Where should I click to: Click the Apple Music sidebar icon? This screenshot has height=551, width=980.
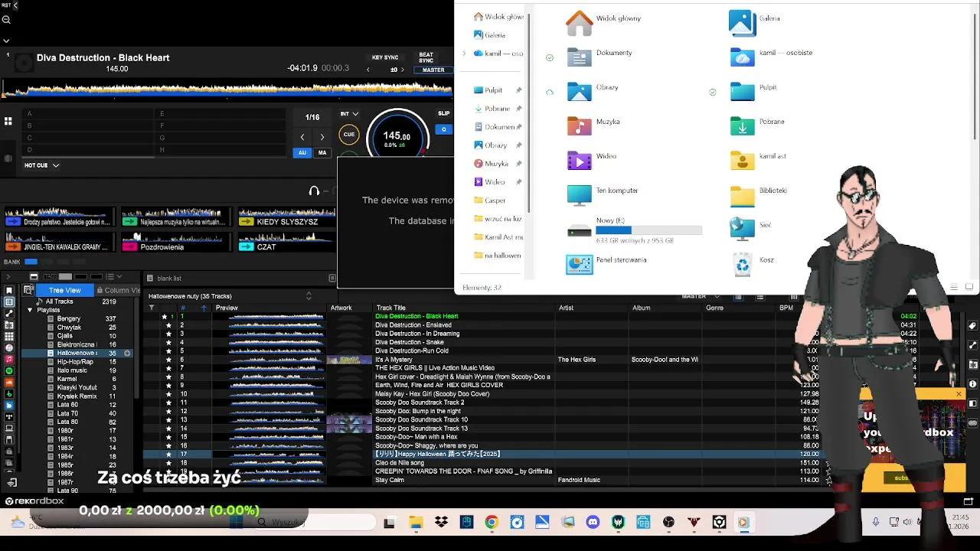coord(9,359)
